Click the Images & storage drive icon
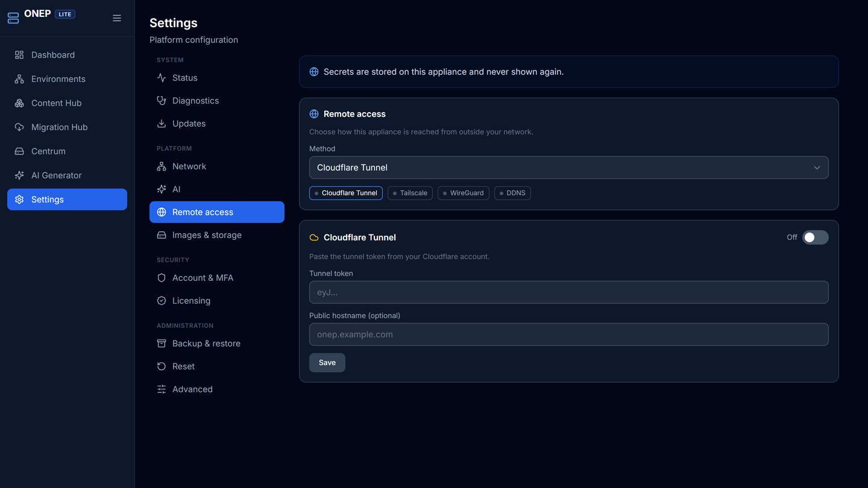 click(x=162, y=235)
